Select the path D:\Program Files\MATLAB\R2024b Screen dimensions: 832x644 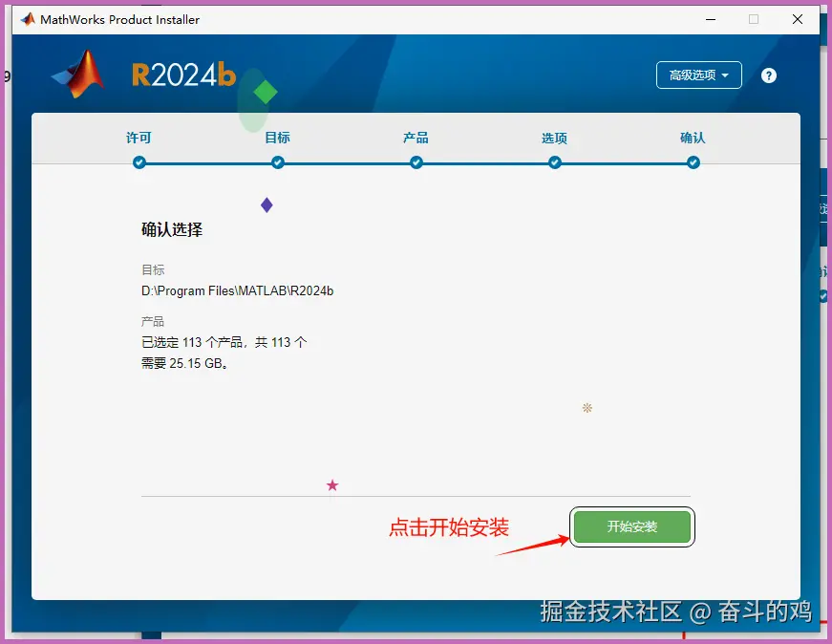(x=237, y=290)
